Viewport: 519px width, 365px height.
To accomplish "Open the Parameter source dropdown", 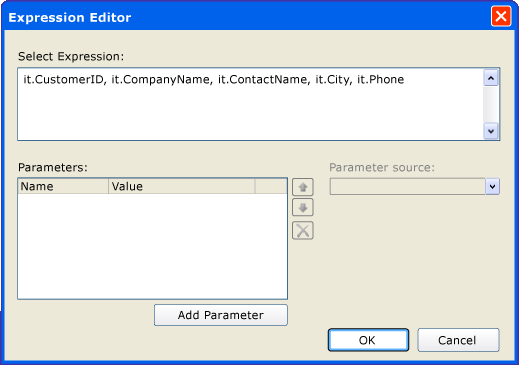I will pos(492,186).
